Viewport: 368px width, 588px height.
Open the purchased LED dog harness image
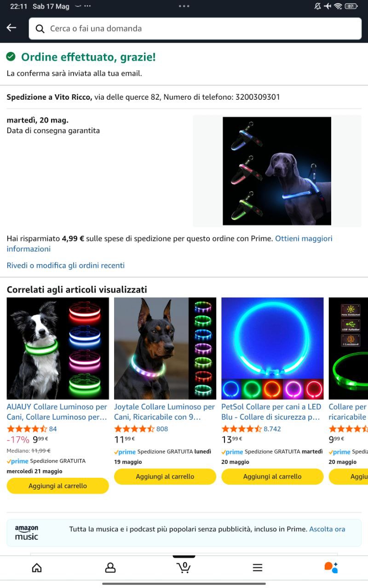277,171
